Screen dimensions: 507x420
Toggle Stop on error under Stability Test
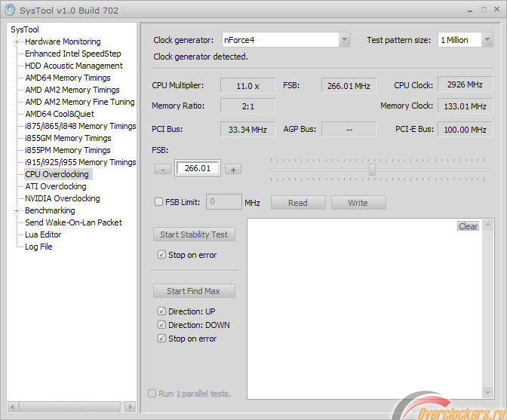tap(161, 255)
